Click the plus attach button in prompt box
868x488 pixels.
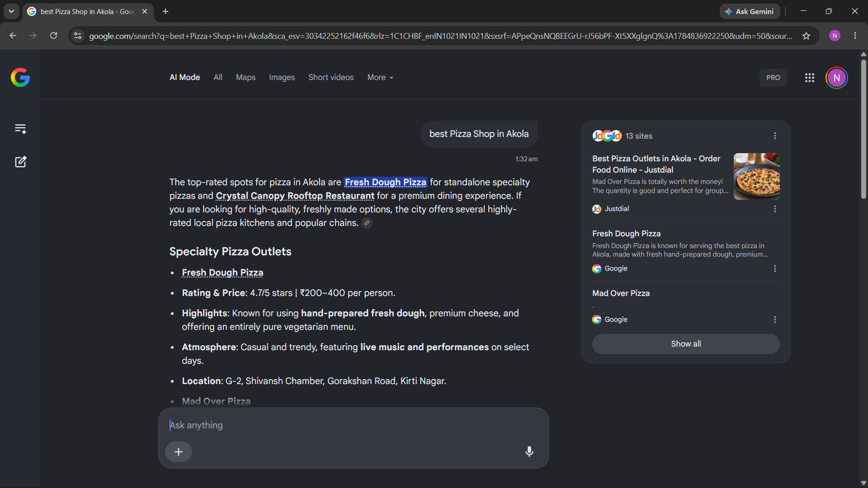pyautogui.click(x=178, y=452)
